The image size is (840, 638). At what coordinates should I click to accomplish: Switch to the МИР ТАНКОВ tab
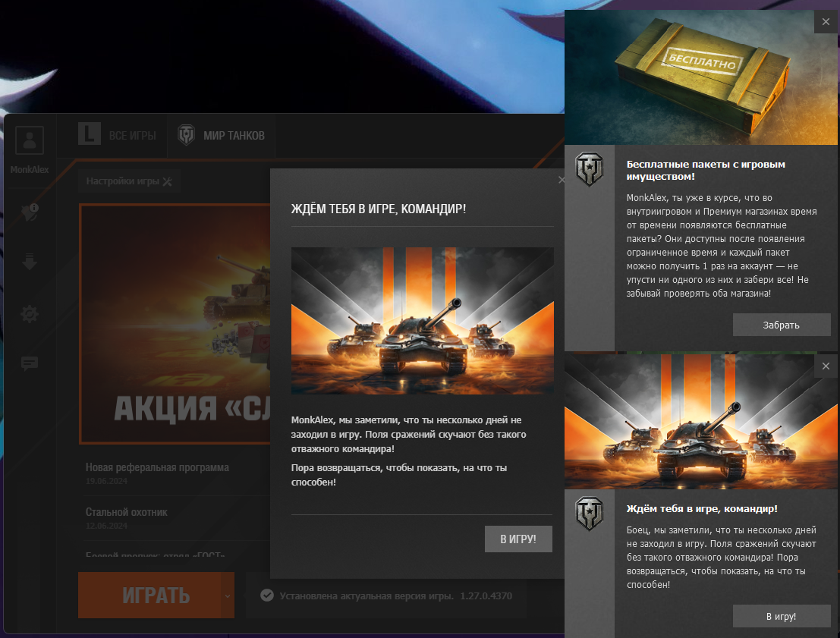click(222, 135)
